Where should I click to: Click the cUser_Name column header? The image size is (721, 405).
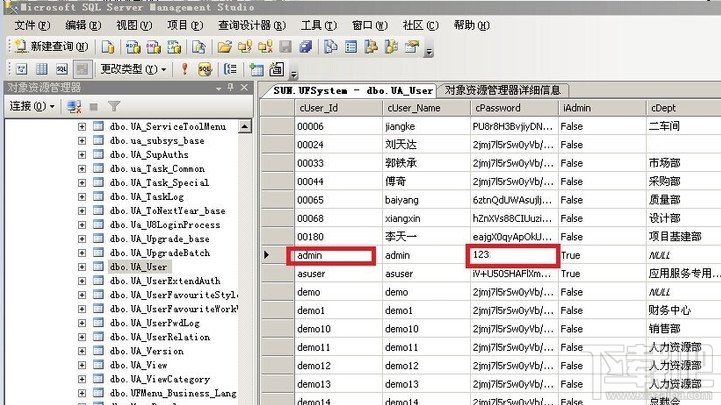(x=426, y=108)
